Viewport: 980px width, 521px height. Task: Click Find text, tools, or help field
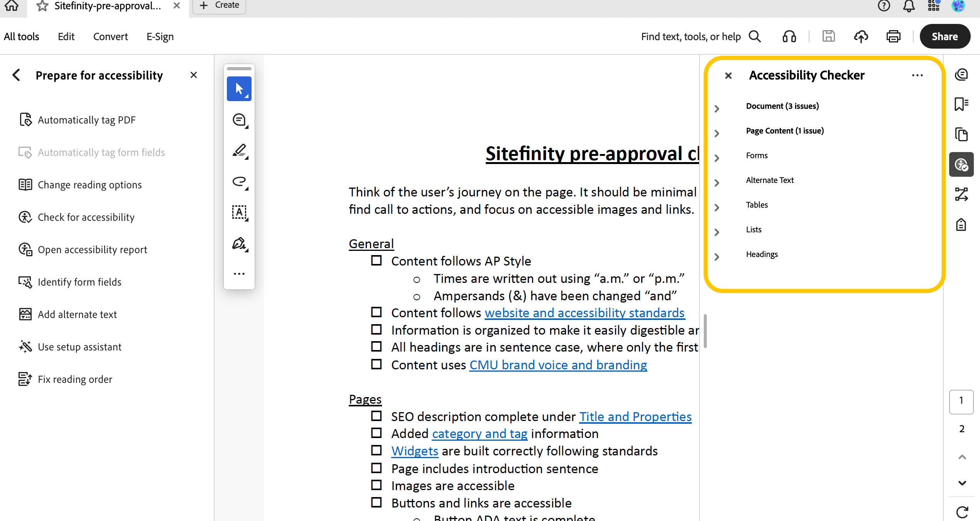point(691,37)
